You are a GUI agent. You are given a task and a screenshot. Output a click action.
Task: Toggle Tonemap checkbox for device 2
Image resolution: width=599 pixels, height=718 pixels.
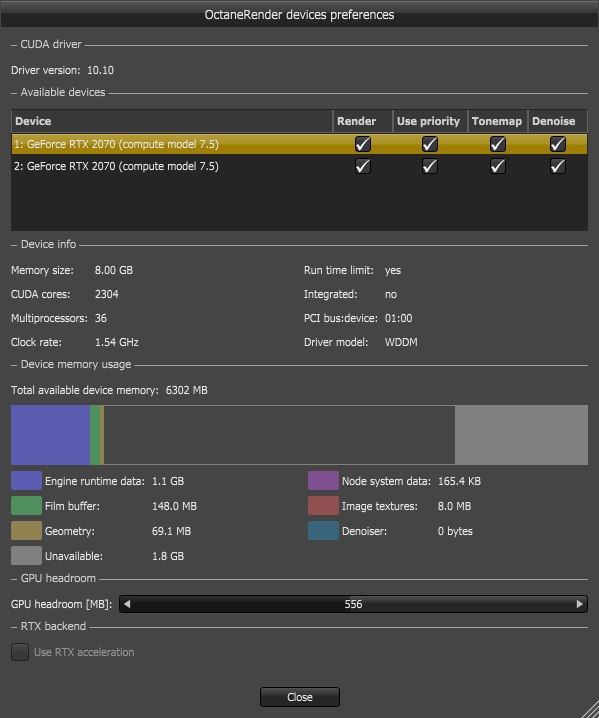[498, 166]
